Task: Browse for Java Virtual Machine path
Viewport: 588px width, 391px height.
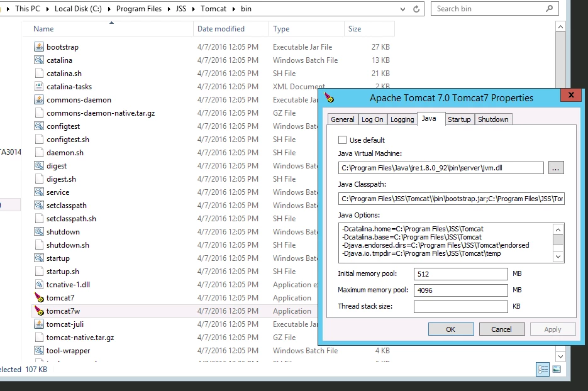Action: (556, 168)
